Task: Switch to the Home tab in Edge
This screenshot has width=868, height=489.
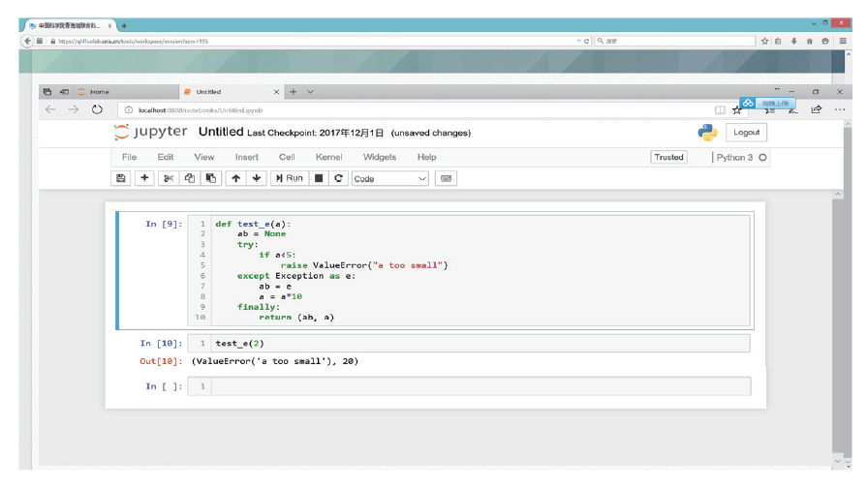Action: [x=126, y=92]
